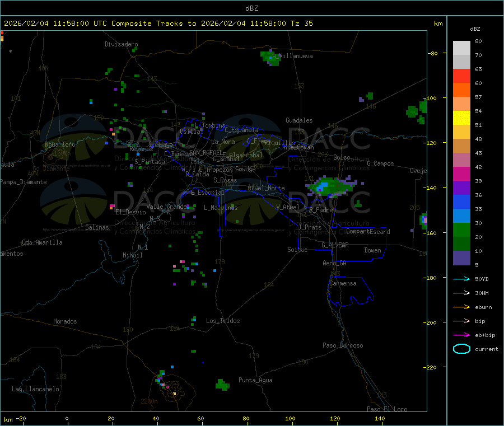Select the 60 dBZ red swatch
This screenshot has height=426, width=504.
[x=461, y=76]
